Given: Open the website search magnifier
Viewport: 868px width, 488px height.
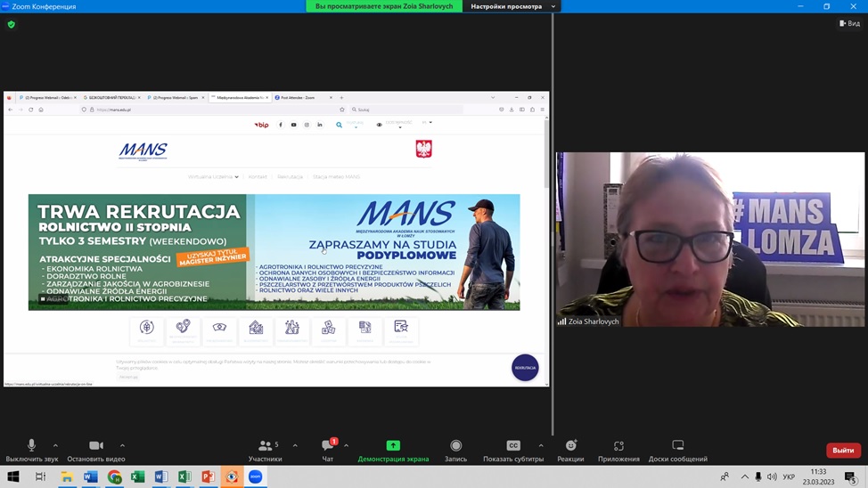Looking at the screenshot, I should 339,125.
